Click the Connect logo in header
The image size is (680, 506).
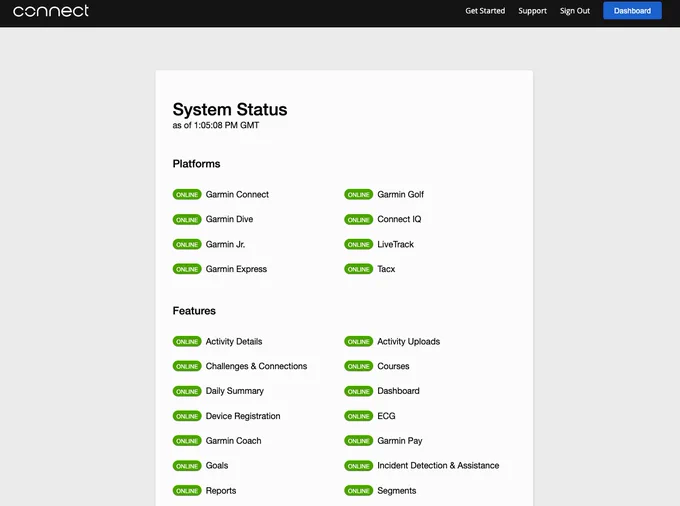(51, 10)
